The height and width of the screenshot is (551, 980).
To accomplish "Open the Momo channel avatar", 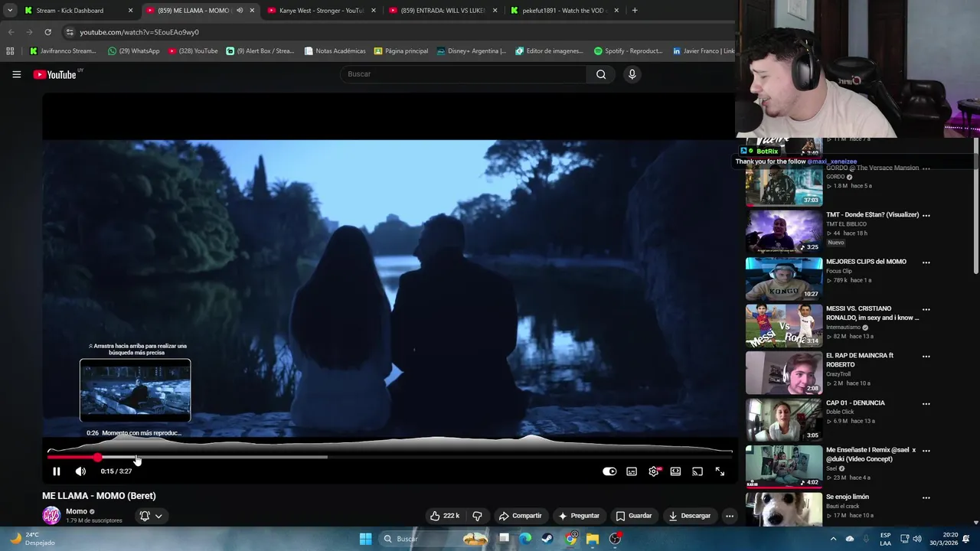I will tap(51, 515).
